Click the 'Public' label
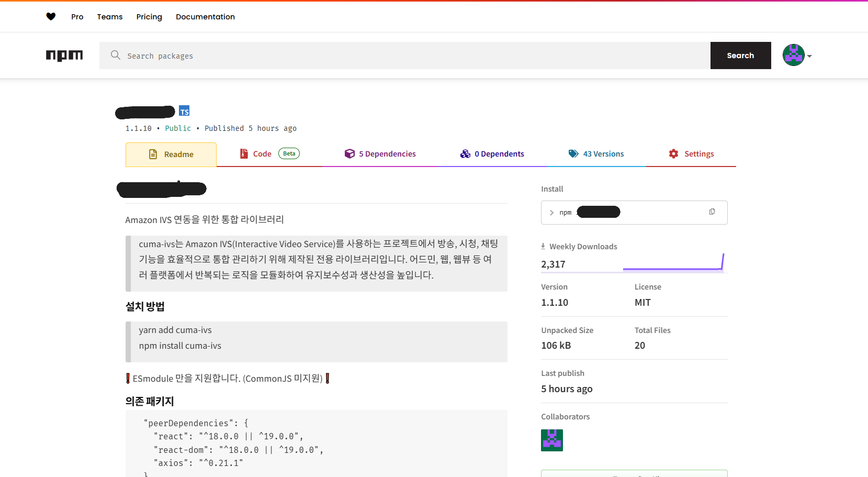Viewport: 868px width, 477px height. (178, 128)
